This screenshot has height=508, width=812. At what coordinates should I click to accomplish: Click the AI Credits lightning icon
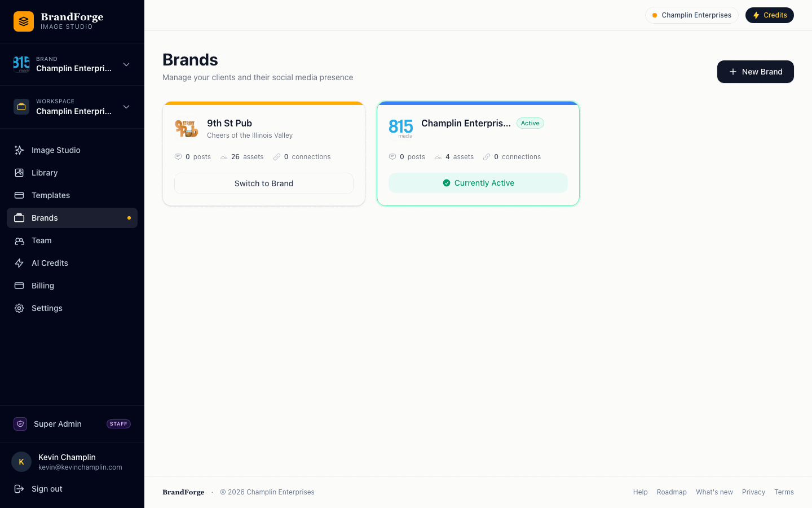(x=19, y=263)
